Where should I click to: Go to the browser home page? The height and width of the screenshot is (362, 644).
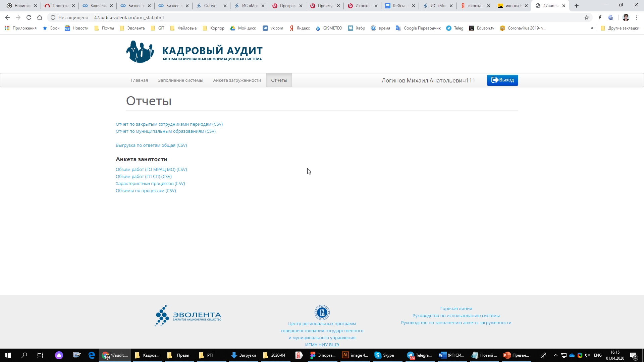coord(40,17)
